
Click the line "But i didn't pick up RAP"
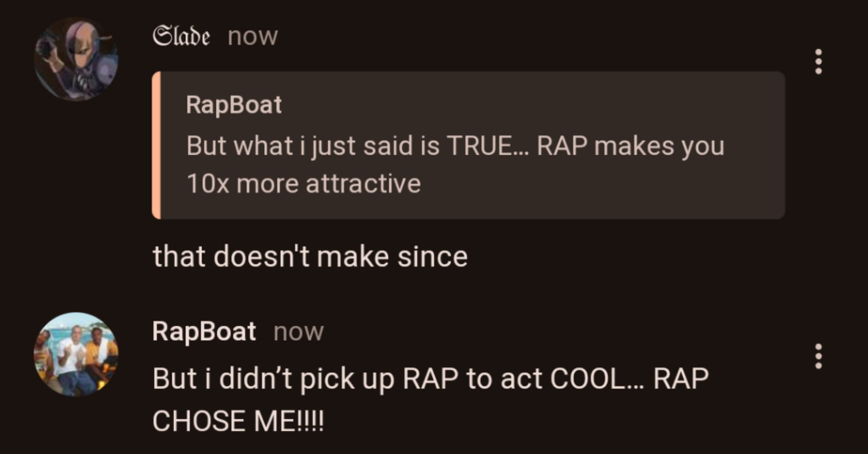pyautogui.click(x=430, y=379)
